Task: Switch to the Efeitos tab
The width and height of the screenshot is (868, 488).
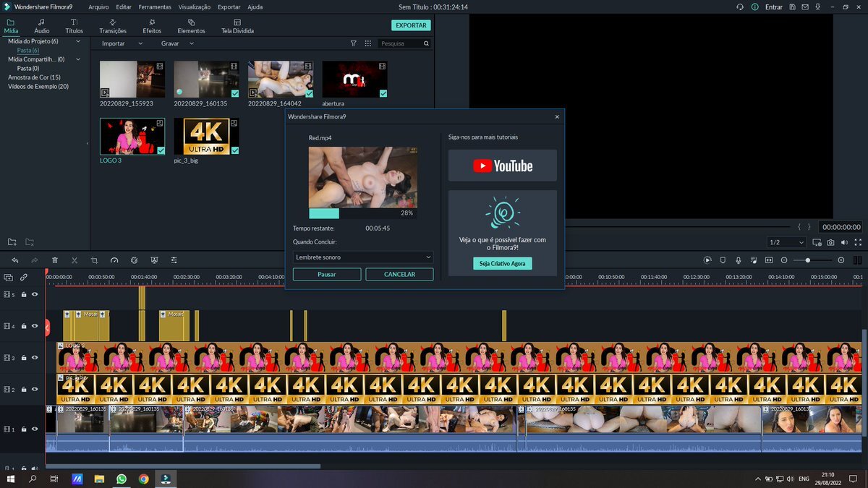Action: [152, 27]
